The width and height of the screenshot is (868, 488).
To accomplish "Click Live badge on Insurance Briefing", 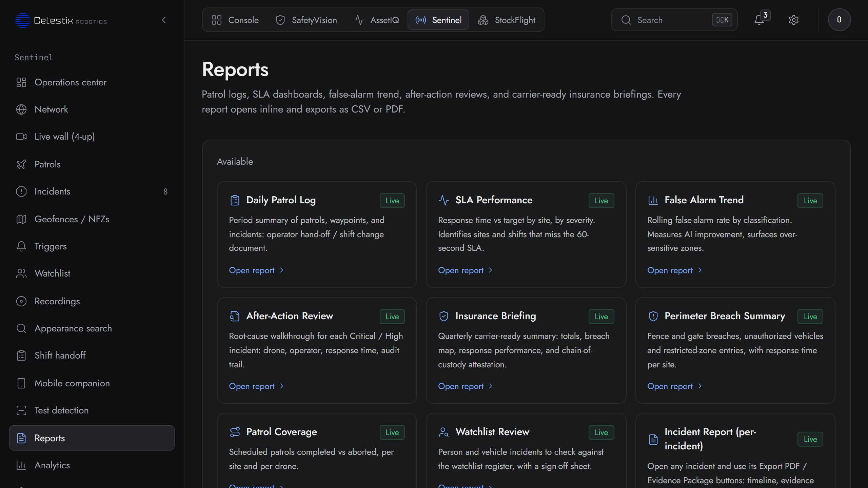I will 601,317.
